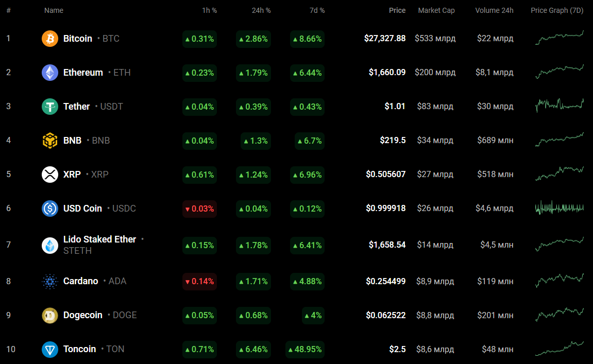
Task: Open the Bitcoin name link
Action: point(78,39)
